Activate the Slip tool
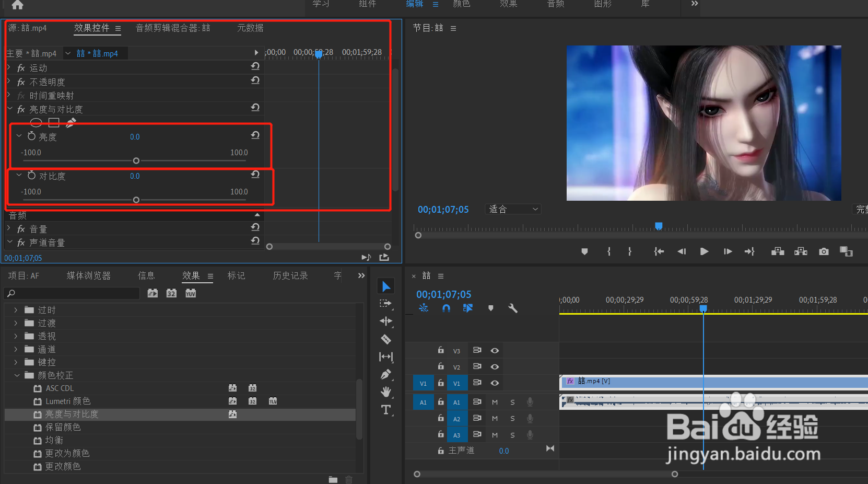This screenshot has height=484, width=868. (386, 357)
